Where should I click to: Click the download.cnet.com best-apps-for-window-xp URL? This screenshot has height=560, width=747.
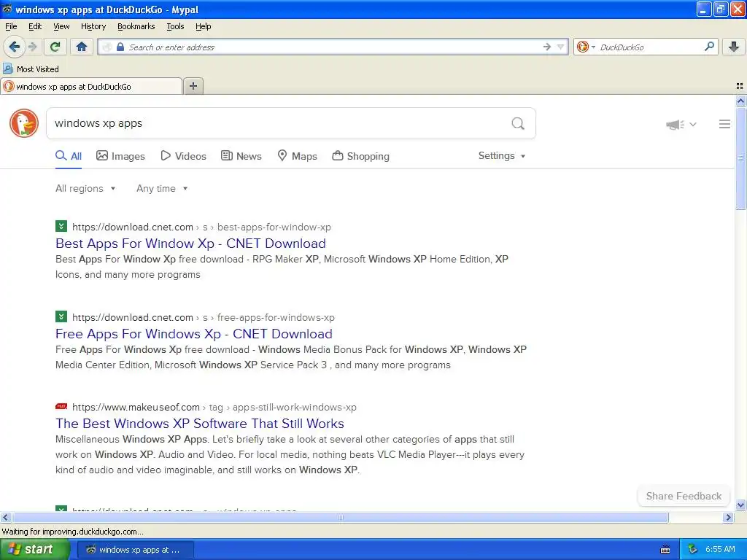tap(201, 227)
